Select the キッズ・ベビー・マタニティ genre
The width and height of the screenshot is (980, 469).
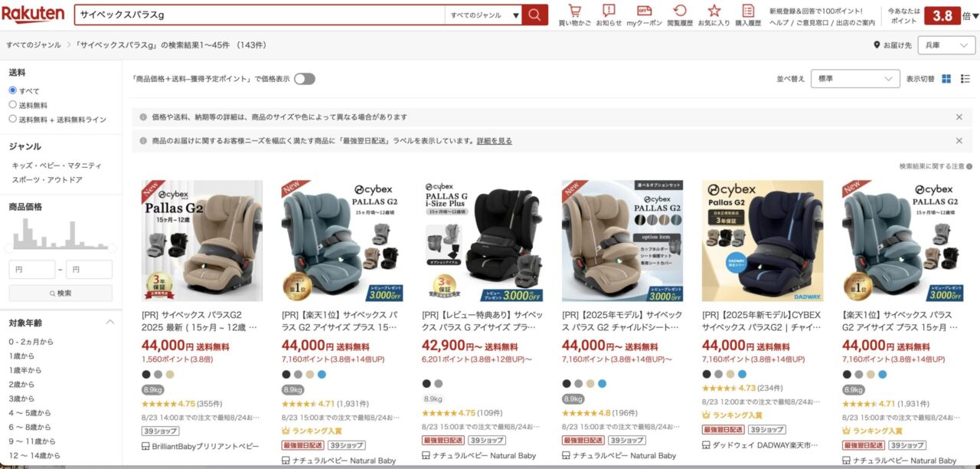pos(56,166)
